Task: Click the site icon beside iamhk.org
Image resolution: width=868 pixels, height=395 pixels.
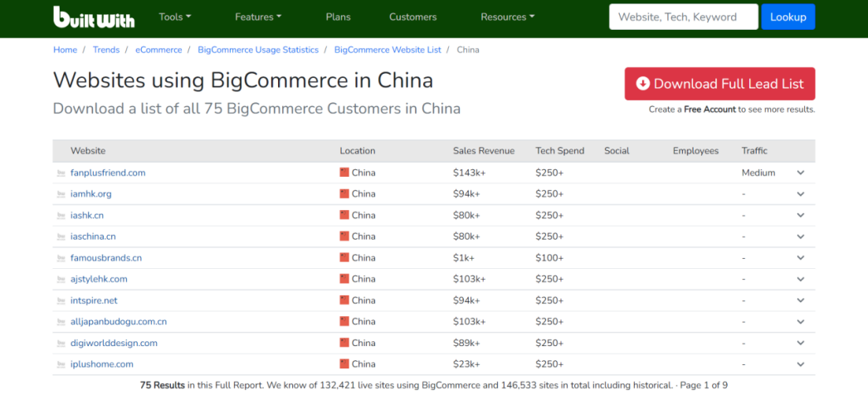Action: 61,194
